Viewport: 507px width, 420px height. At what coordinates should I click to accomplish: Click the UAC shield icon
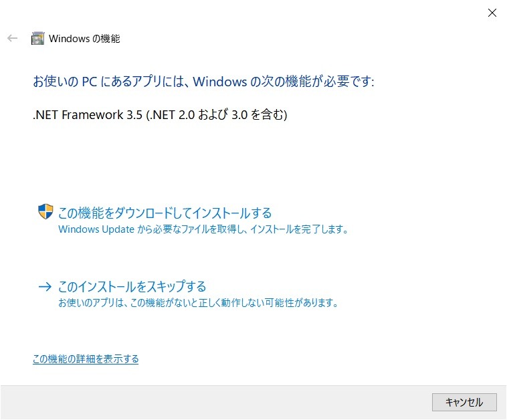(x=45, y=211)
